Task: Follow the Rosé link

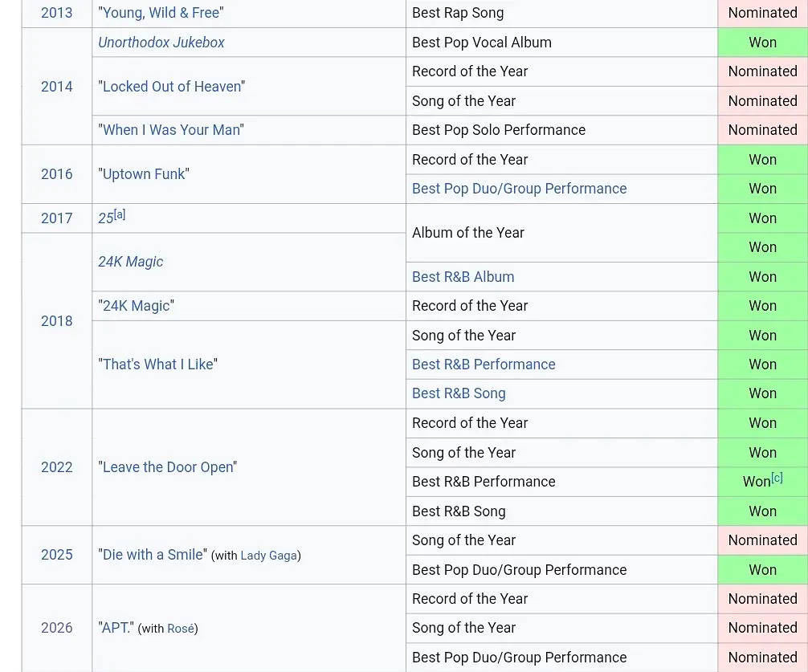Action: [x=181, y=629]
